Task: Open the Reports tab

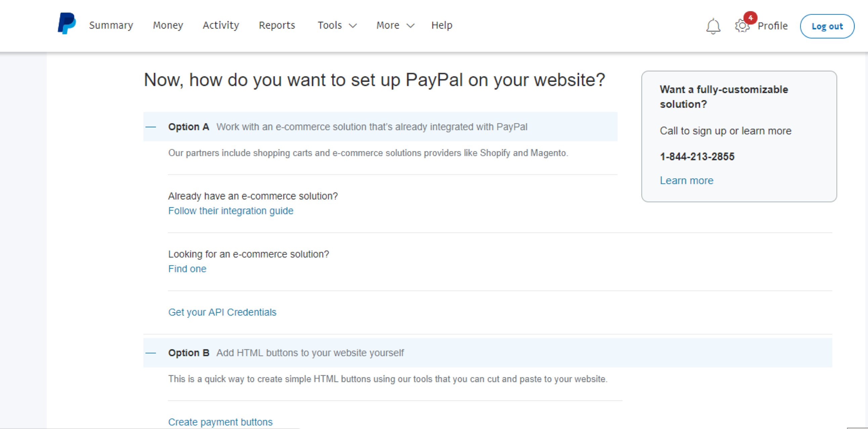Action: click(277, 25)
